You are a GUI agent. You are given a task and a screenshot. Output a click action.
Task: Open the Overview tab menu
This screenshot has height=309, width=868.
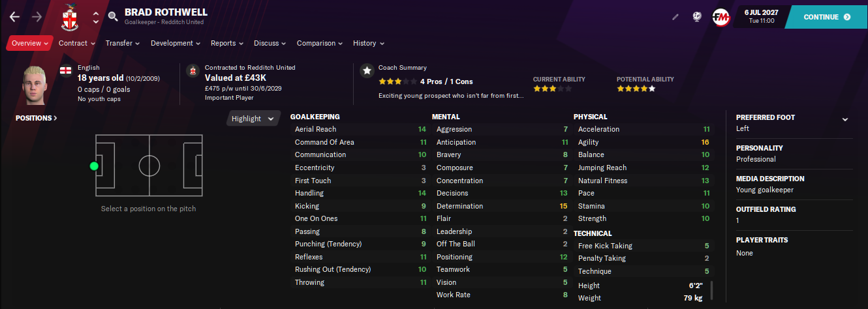coord(30,43)
